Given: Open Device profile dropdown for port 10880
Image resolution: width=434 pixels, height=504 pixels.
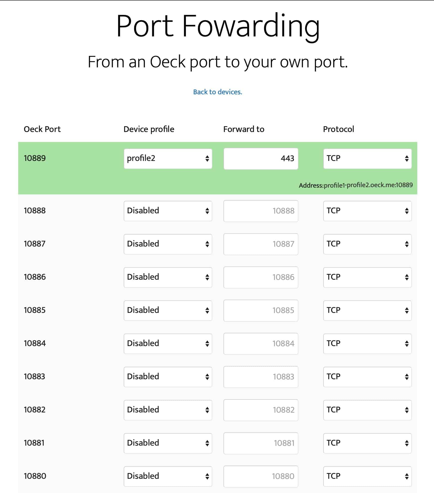Looking at the screenshot, I should [168, 476].
